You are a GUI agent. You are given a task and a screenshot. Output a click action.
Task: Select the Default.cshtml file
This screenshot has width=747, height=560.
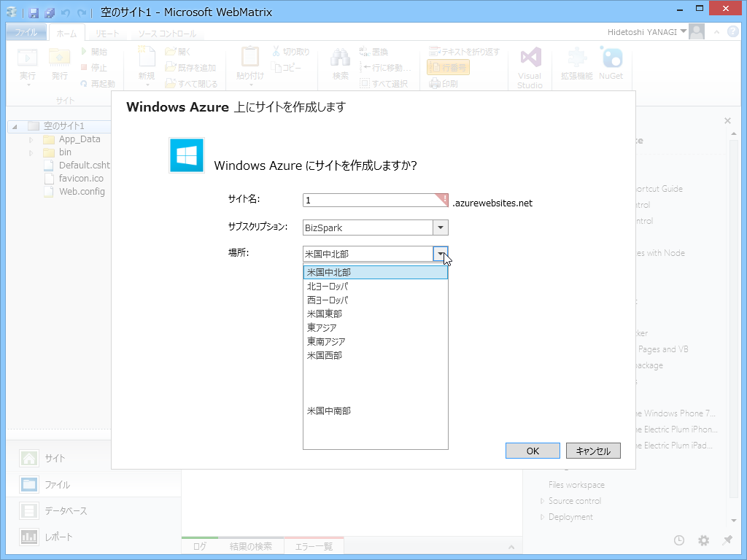(x=77, y=166)
